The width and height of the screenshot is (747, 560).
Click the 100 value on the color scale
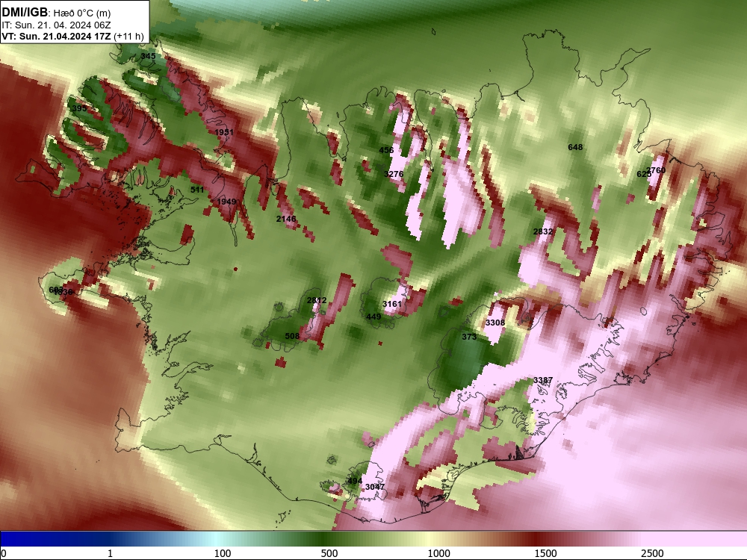click(x=223, y=553)
